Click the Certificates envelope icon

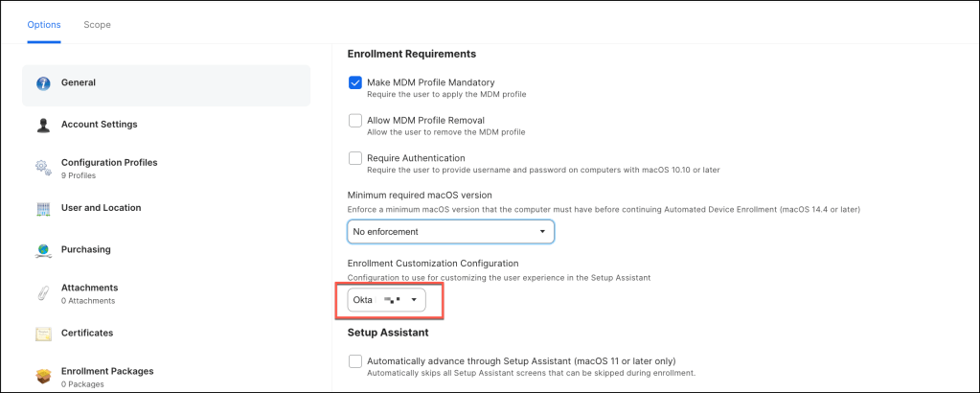point(43,334)
